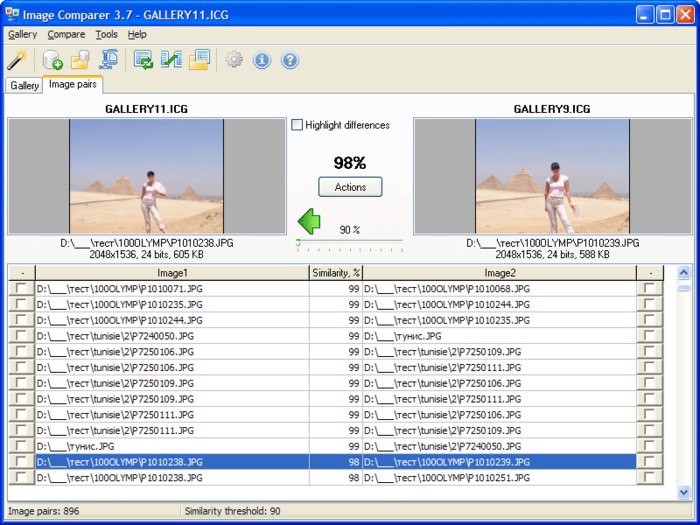Open the Gallery menu
The width and height of the screenshot is (700, 525).
[22, 34]
